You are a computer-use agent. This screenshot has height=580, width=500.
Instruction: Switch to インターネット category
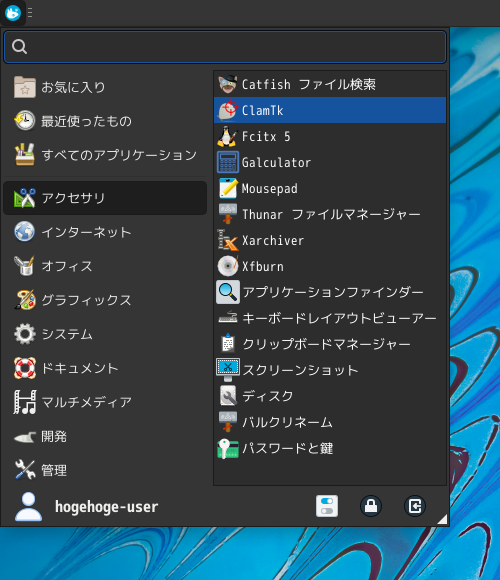105,232
